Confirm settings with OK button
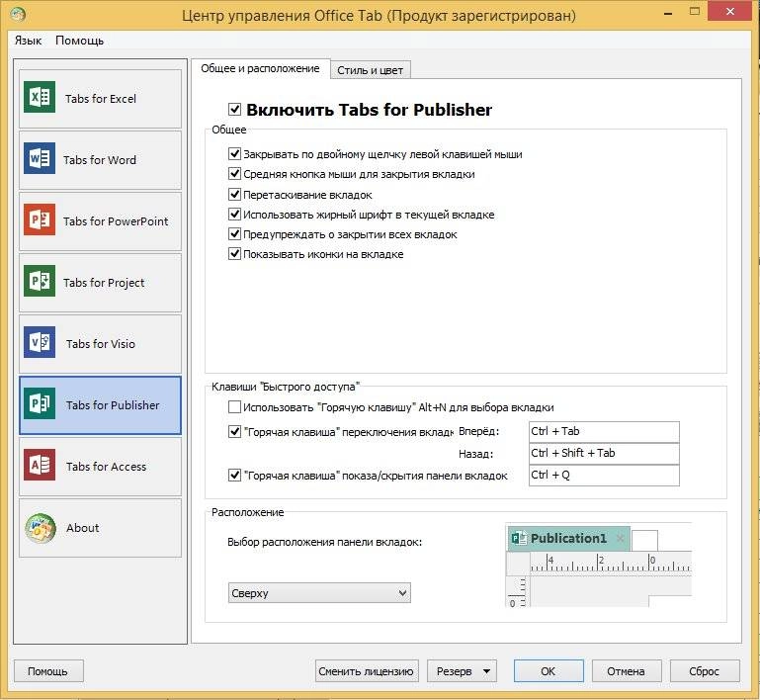This screenshot has width=760, height=700. pyautogui.click(x=549, y=671)
